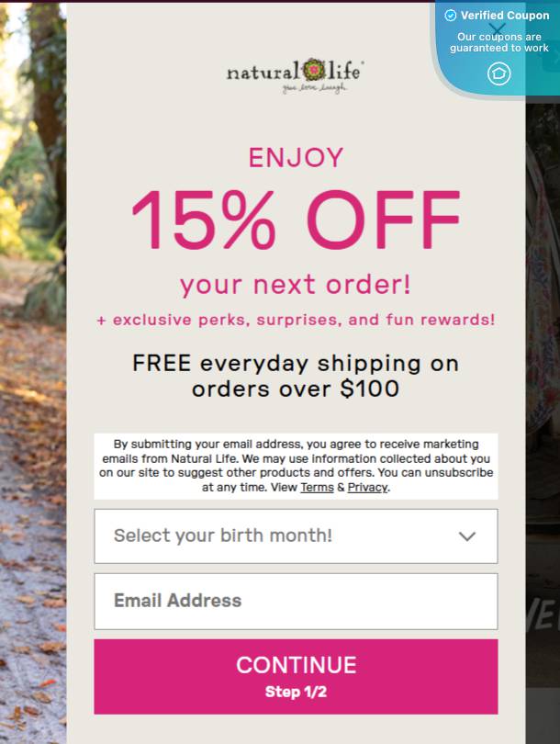This screenshot has height=744, width=560.
Task: Click the FREE everyday shipping message
Action: point(296,376)
